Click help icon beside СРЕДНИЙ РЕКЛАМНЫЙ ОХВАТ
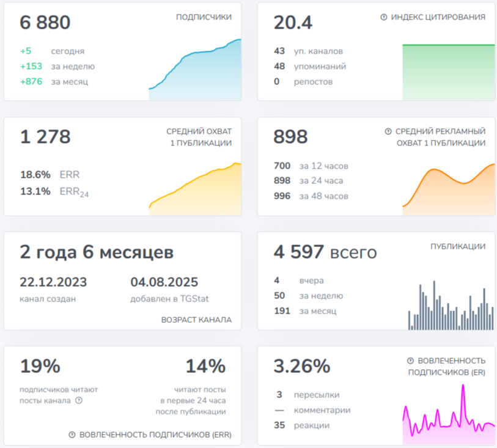Viewport: 497px width, 448px height. [388, 131]
